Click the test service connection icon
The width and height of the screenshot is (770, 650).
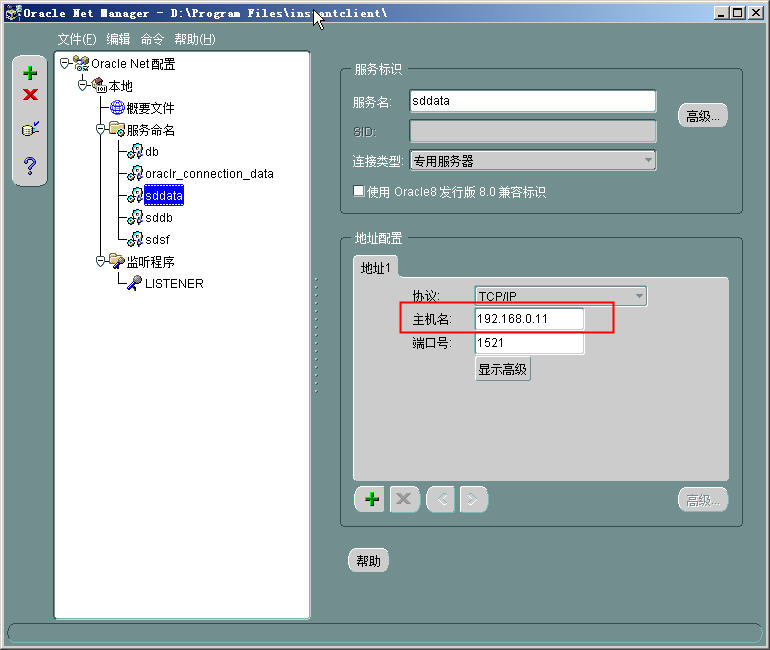(30, 129)
